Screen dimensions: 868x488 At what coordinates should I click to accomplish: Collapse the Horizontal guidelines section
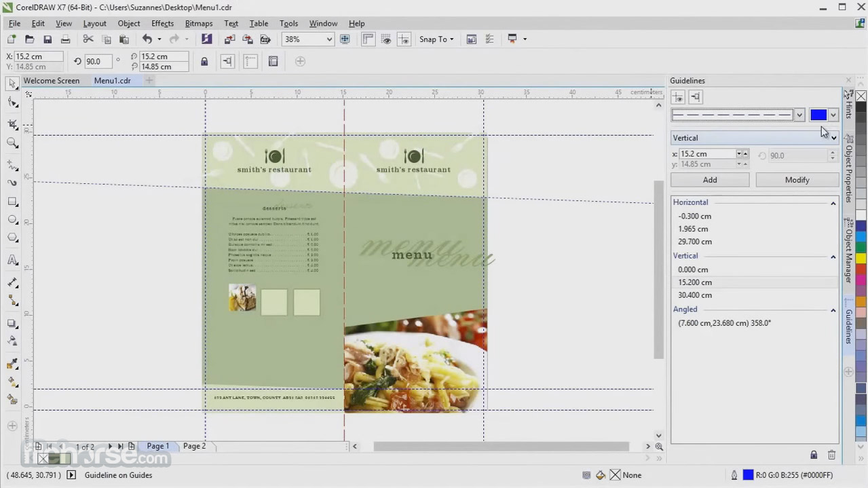[x=833, y=202]
